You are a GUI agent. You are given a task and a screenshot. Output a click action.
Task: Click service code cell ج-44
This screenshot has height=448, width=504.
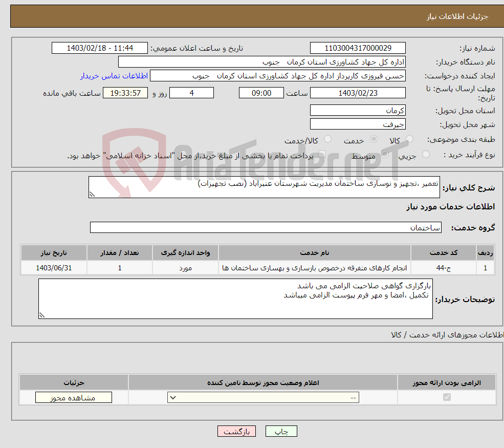pos(443,268)
